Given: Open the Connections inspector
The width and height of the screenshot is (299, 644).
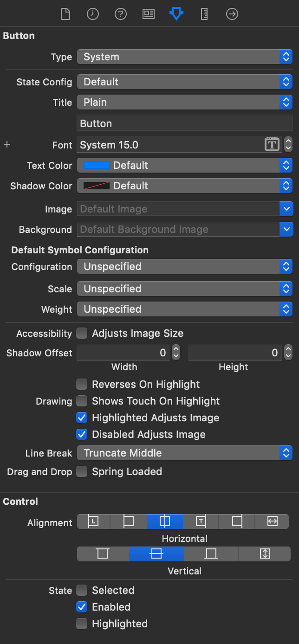Looking at the screenshot, I should coord(231,14).
